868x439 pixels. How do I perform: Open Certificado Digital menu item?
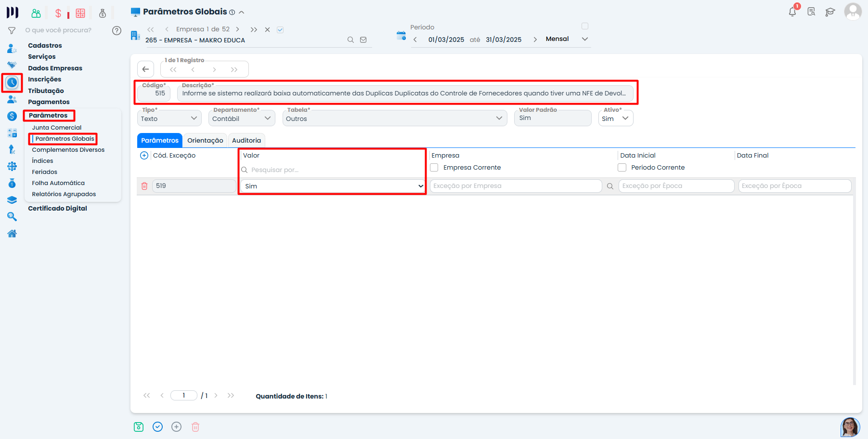[57, 209]
